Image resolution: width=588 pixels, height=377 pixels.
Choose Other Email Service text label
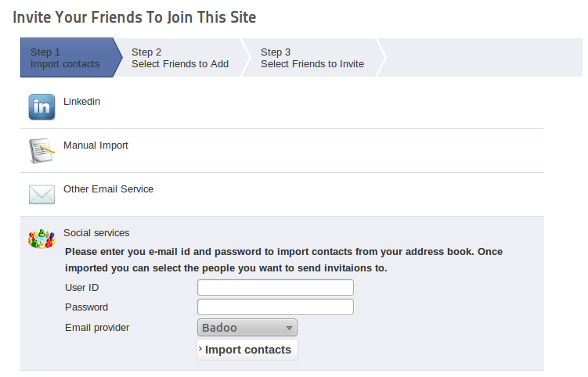[x=108, y=189]
